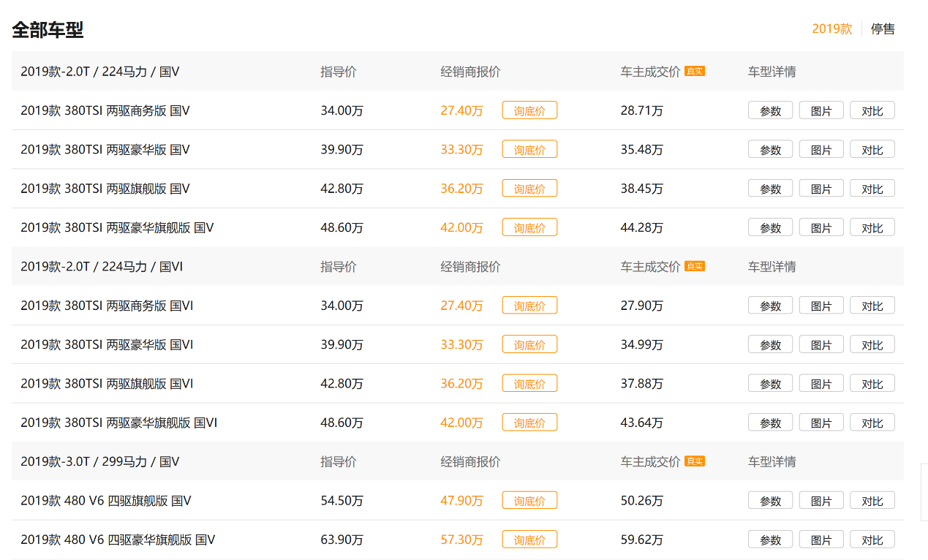Click the 47.90万 dealer price

(461, 501)
